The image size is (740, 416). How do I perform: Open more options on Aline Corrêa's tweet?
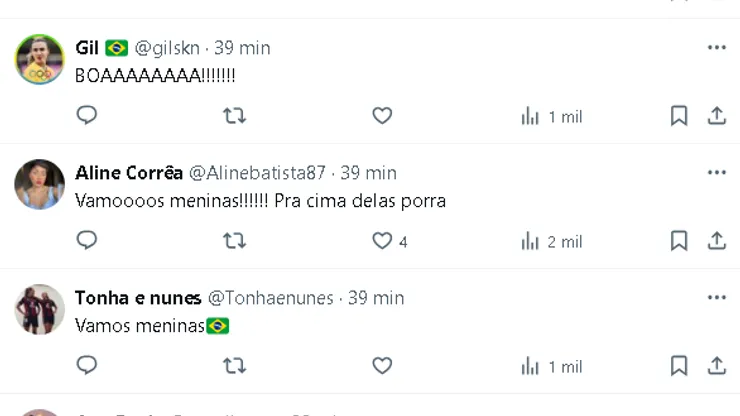(x=717, y=173)
